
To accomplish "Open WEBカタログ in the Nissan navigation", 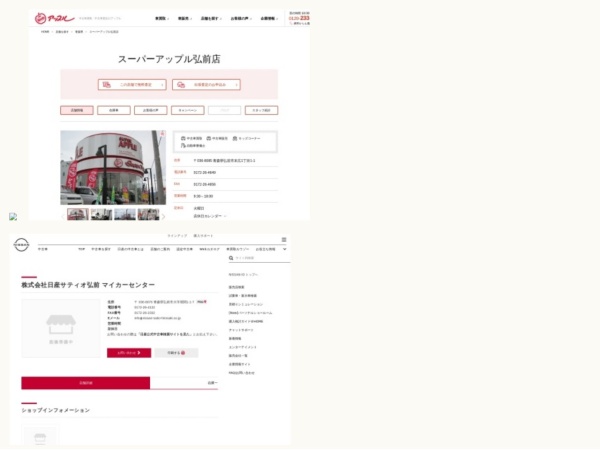I will coord(210,249).
